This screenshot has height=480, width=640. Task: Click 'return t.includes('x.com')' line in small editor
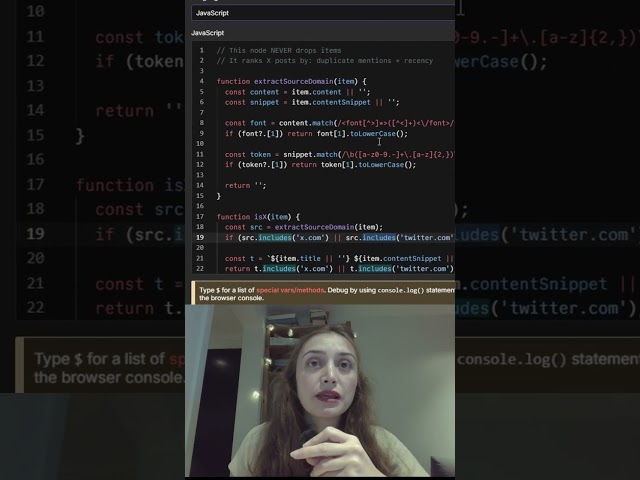click(x=340, y=269)
